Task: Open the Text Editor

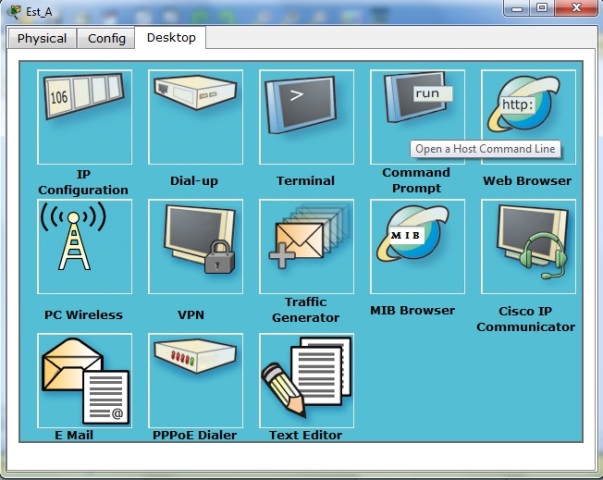Action: (x=306, y=381)
